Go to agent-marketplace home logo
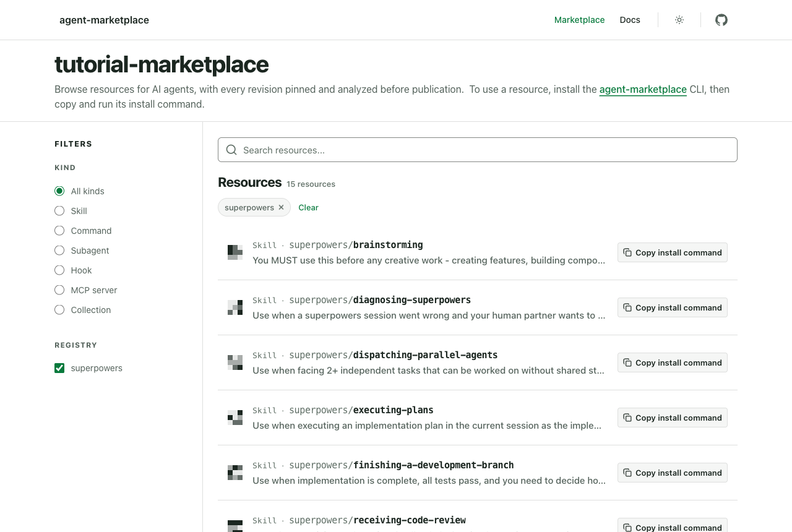Viewport: 792px width, 532px height. [104, 20]
